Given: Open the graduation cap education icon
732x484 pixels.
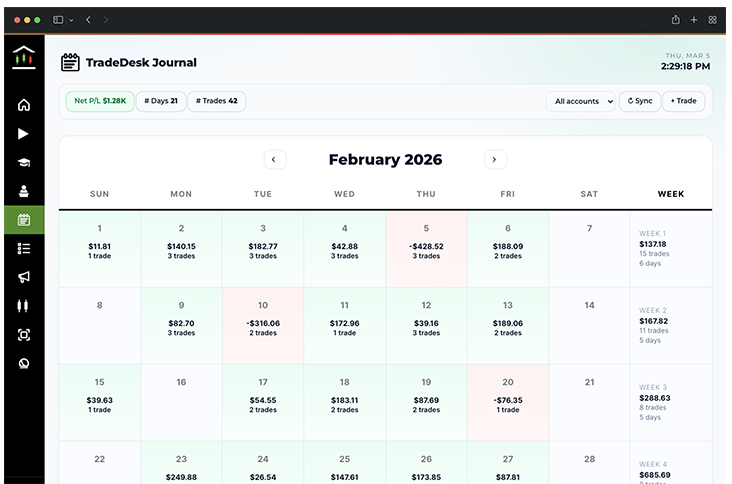Looking at the screenshot, I should point(24,163).
